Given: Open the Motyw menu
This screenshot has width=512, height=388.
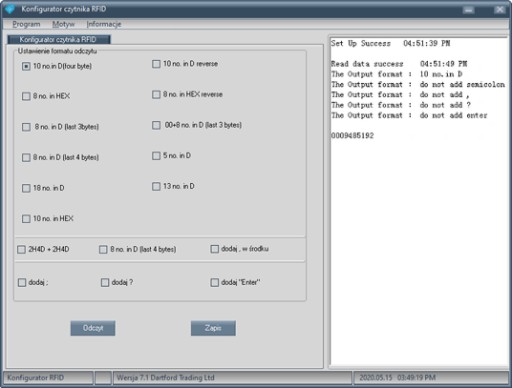Looking at the screenshot, I should click(63, 24).
